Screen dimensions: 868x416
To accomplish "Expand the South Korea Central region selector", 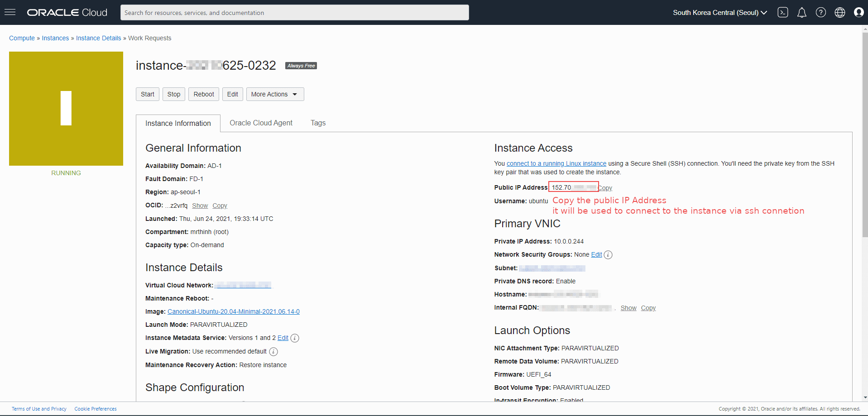I will [x=720, y=13].
